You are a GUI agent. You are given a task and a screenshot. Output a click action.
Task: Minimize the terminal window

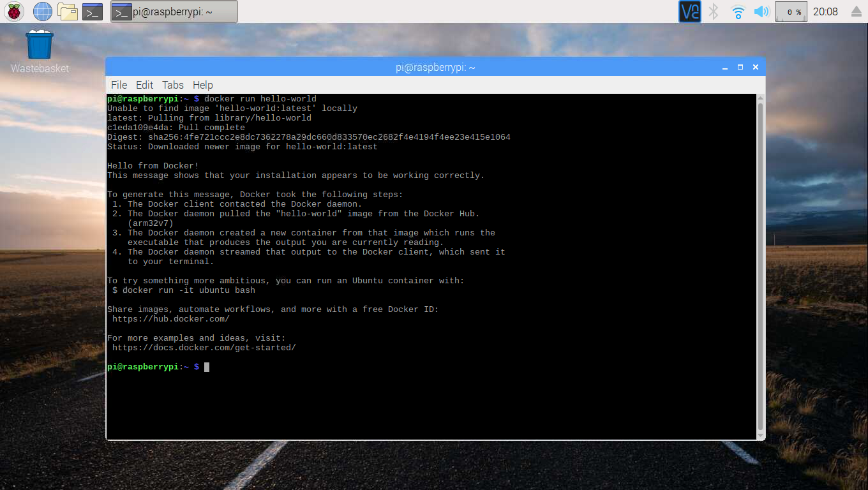[x=725, y=67]
